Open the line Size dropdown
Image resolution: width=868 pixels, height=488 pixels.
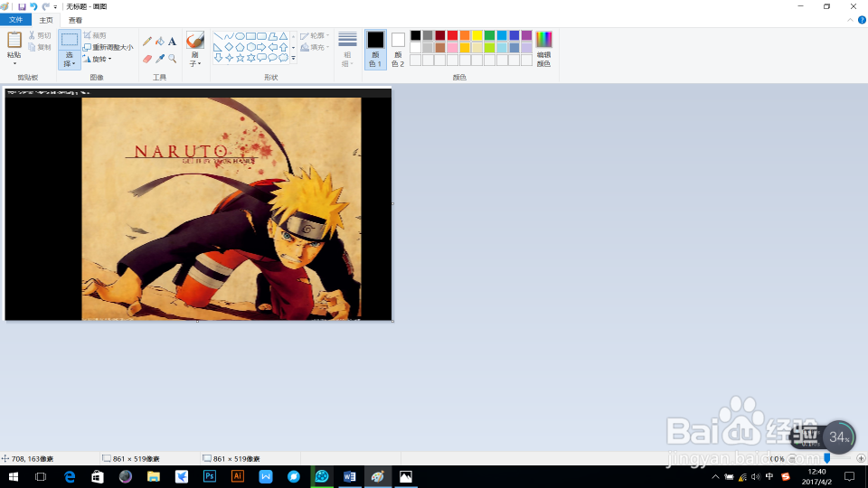click(347, 49)
